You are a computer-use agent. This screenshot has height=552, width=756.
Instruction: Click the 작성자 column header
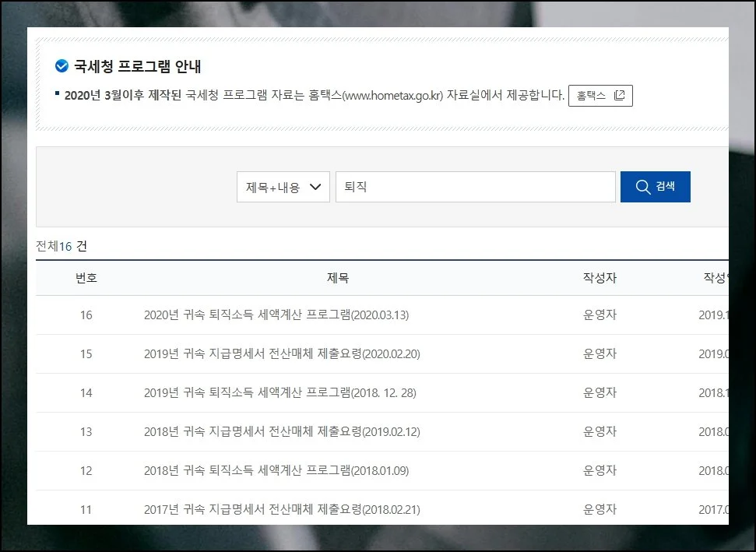(x=600, y=278)
